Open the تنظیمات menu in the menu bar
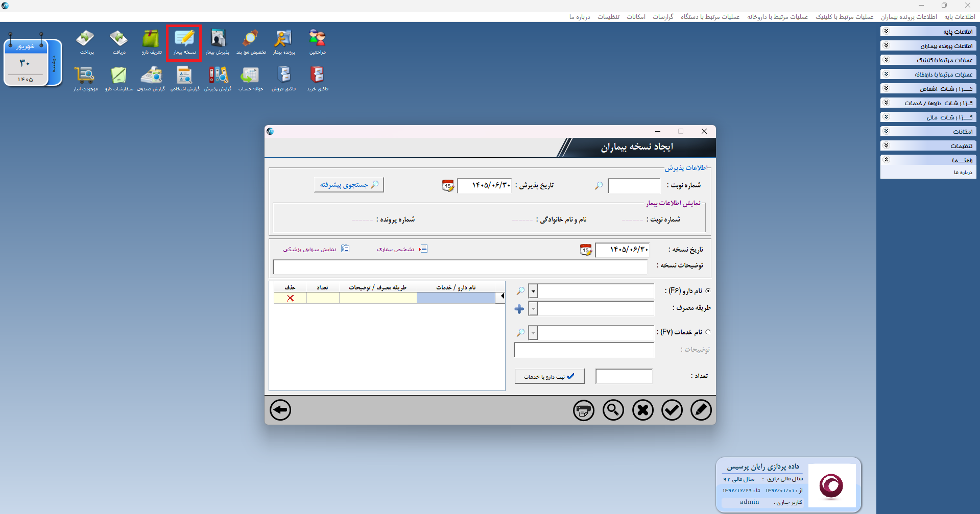 coord(608,17)
